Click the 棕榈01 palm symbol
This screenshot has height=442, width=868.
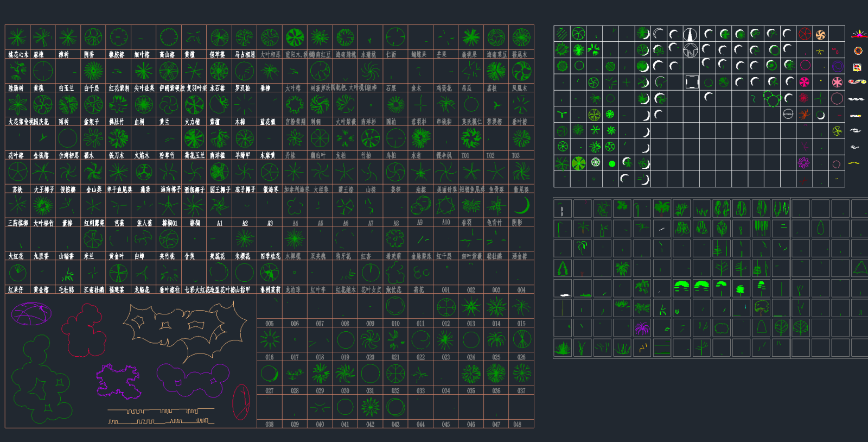point(169,206)
